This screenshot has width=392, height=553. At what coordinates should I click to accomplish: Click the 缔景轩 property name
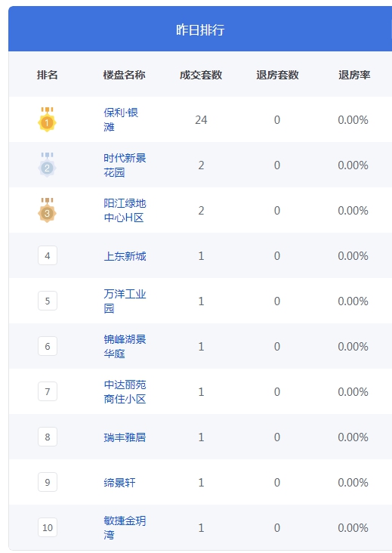119,483
